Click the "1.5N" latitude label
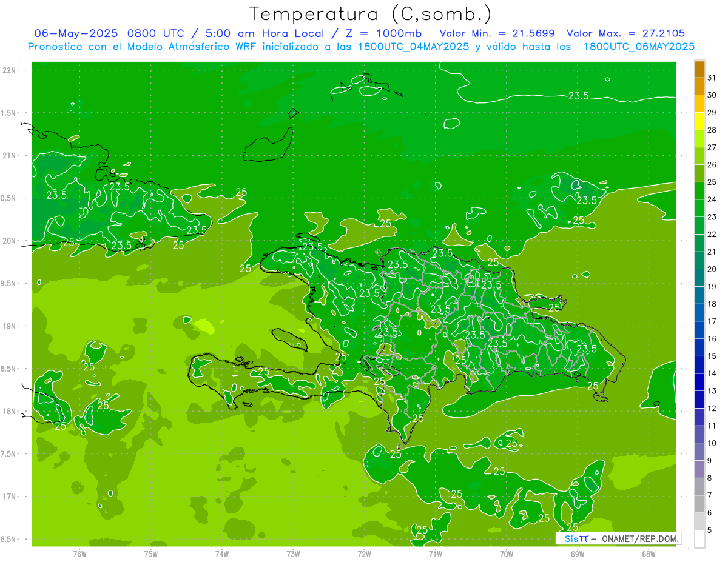 pyautogui.click(x=8, y=113)
